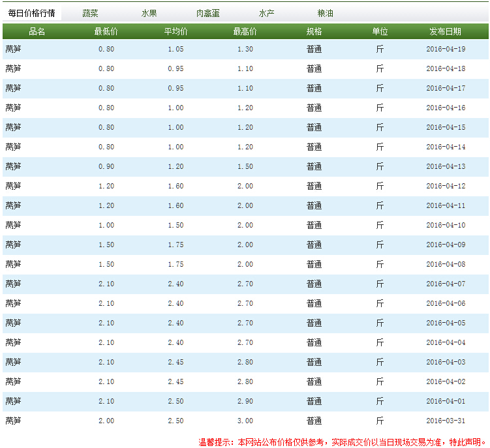Click the red 温馨提示 disclaimer text
The width and height of the screenshot is (490, 448).
pyautogui.click(x=342, y=442)
